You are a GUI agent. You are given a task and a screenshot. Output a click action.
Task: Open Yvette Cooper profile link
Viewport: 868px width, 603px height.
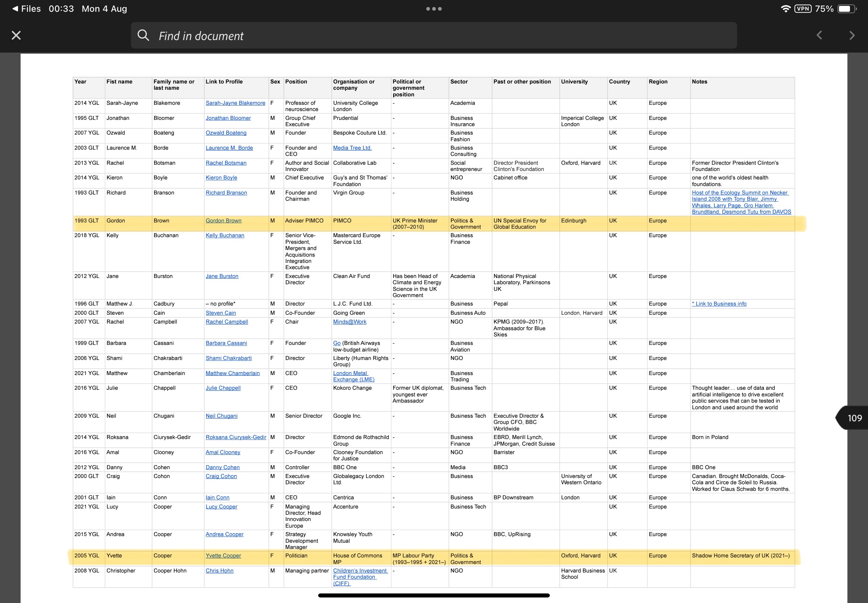223,556
